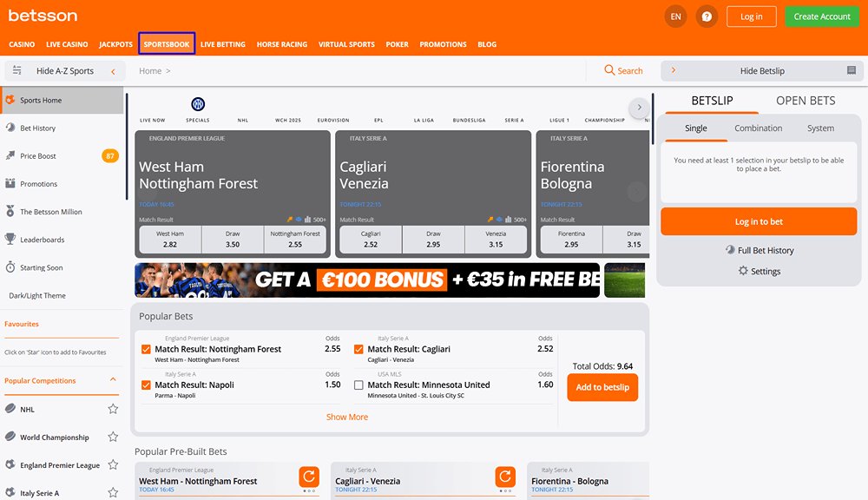868x500 pixels.
Task: Collapse the Popular Competitions section
Action: coord(113,380)
